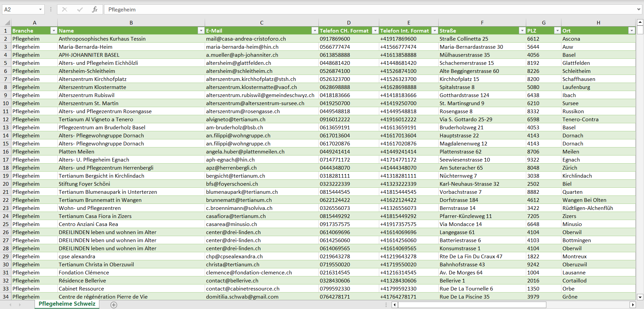
Task: Select row 25 header
Action: pyautogui.click(x=6, y=224)
